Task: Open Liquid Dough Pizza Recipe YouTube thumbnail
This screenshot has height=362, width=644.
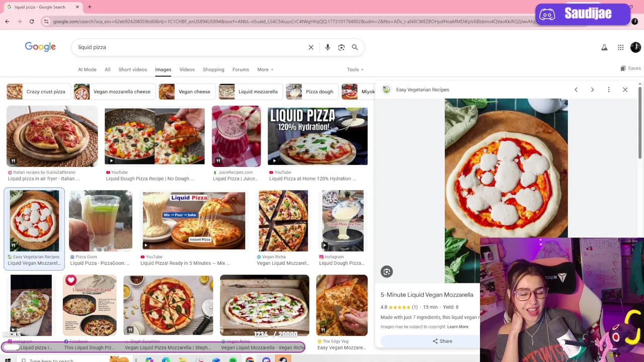Action: click(154, 136)
